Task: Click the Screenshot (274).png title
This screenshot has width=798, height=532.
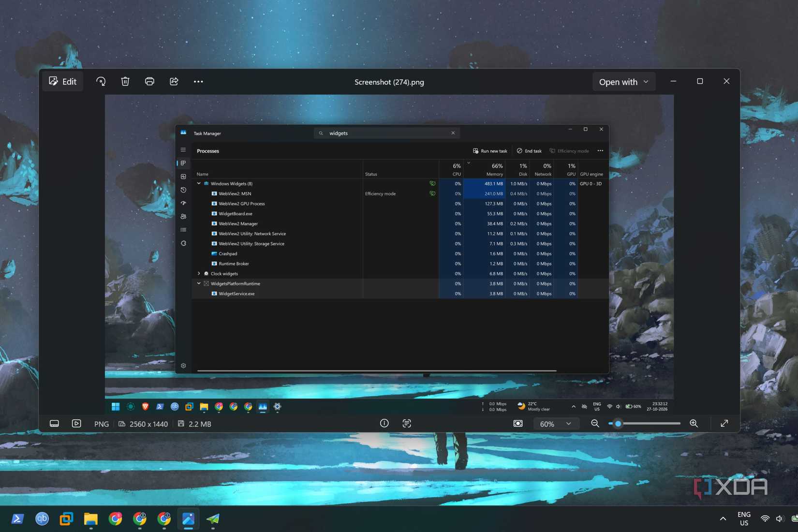Action: pyautogui.click(x=389, y=82)
